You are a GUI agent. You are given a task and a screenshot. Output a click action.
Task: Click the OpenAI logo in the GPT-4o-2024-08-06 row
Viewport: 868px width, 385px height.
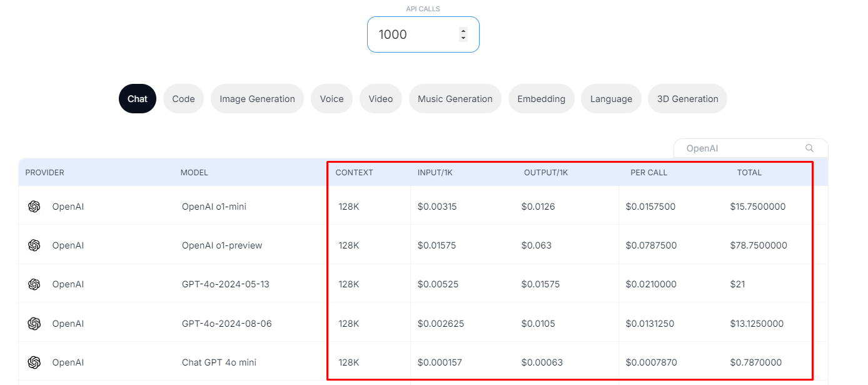(34, 324)
